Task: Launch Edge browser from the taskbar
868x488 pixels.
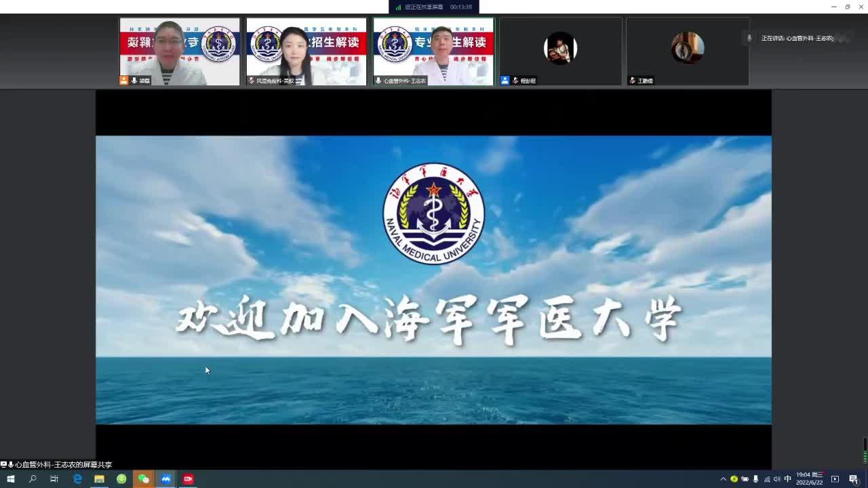Action: point(77,479)
